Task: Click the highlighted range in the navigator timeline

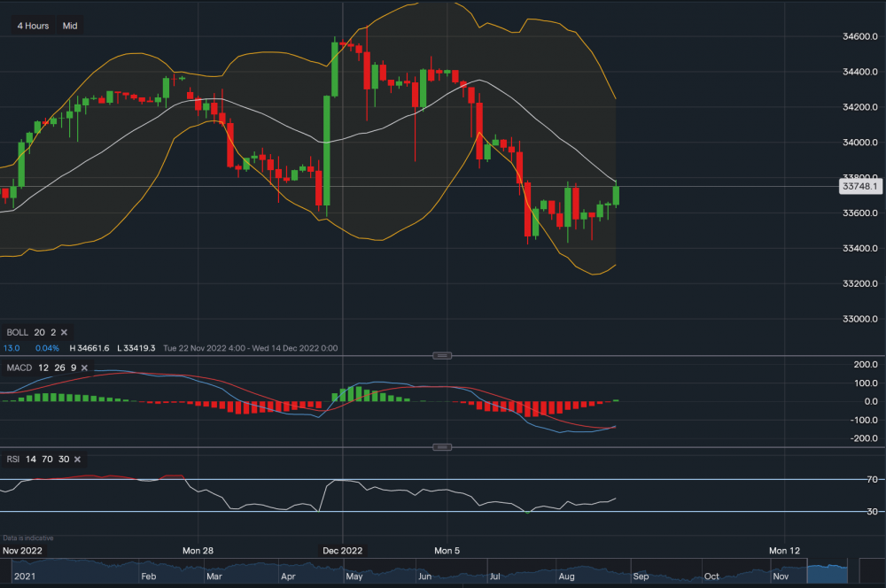Action: pyautogui.click(x=834, y=567)
